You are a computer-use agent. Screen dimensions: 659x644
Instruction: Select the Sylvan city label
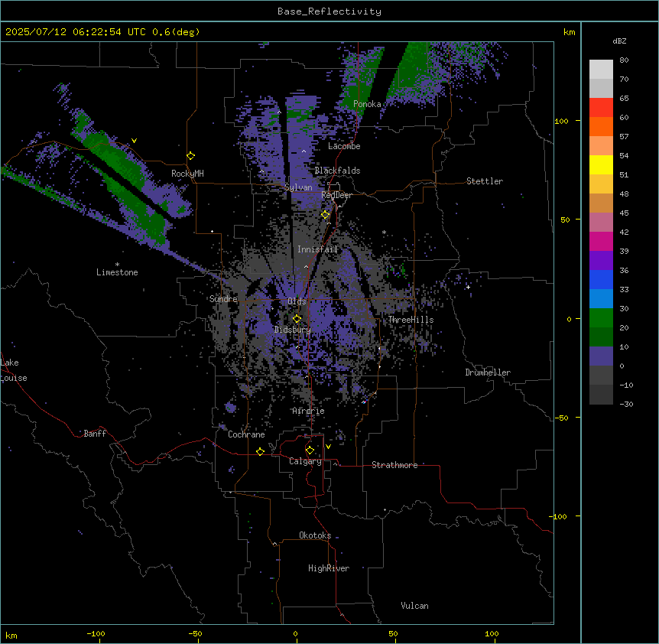[298, 187]
